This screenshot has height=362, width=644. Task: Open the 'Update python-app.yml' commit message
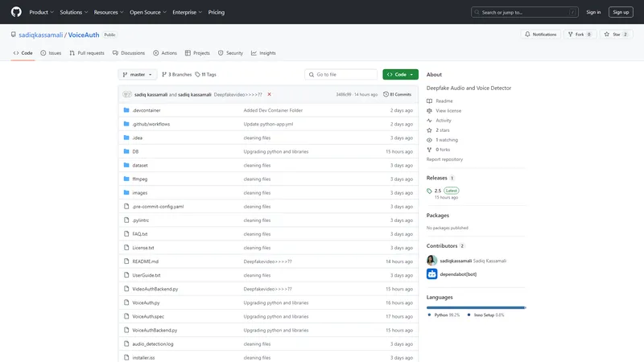point(268,124)
